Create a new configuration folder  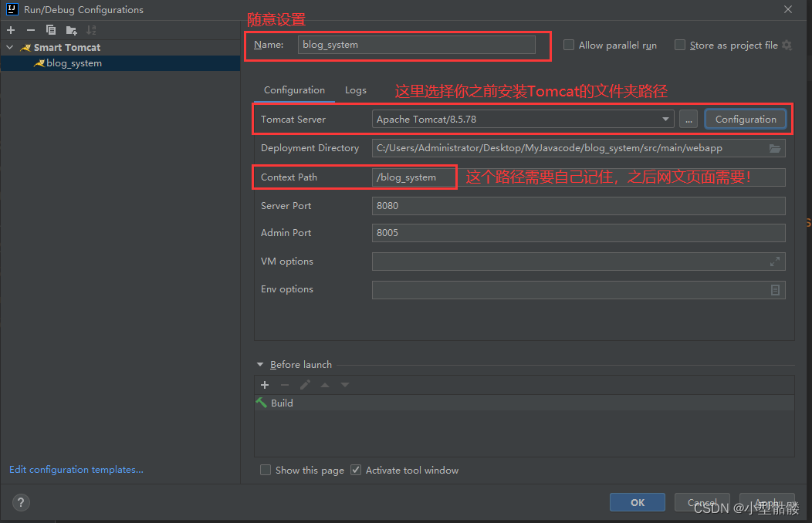pyautogui.click(x=72, y=30)
